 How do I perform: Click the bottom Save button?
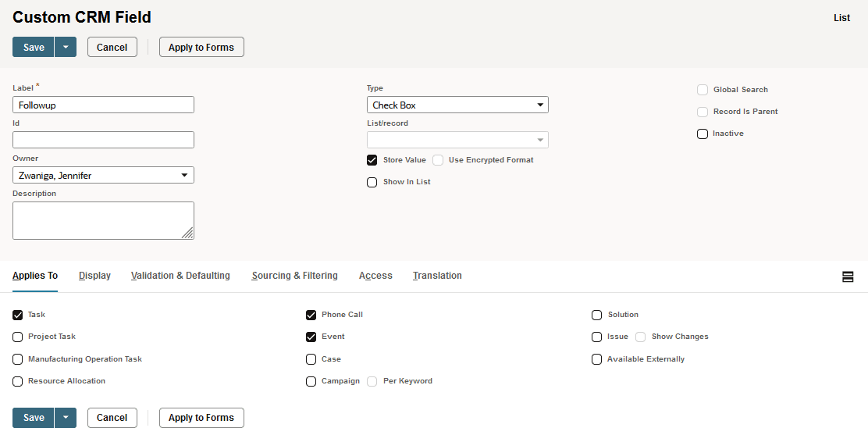point(34,417)
